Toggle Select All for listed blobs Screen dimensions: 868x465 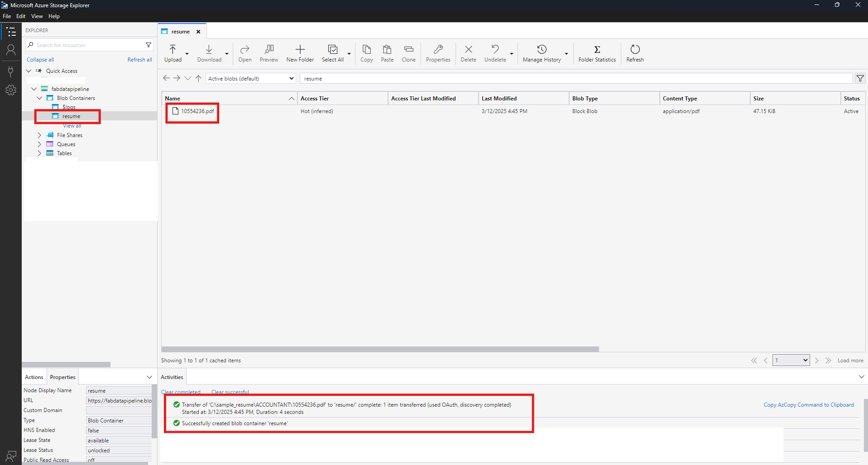pos(332,53)
